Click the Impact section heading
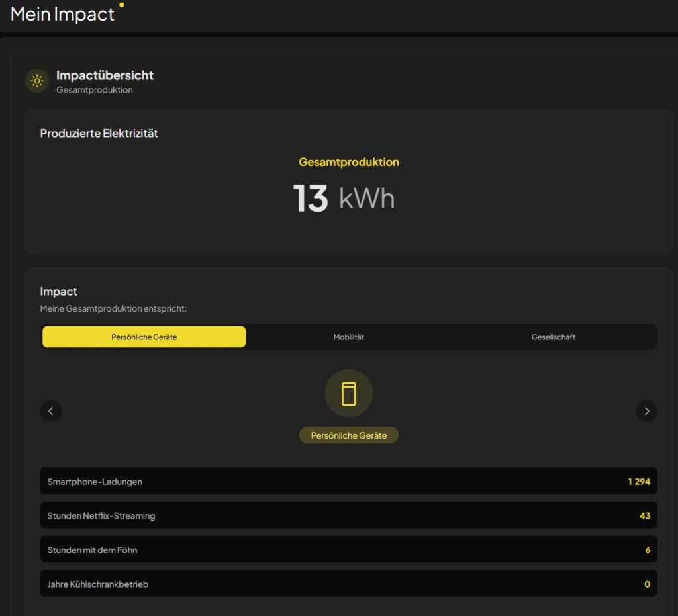This screenshot has height=616, width=678. 58,292
